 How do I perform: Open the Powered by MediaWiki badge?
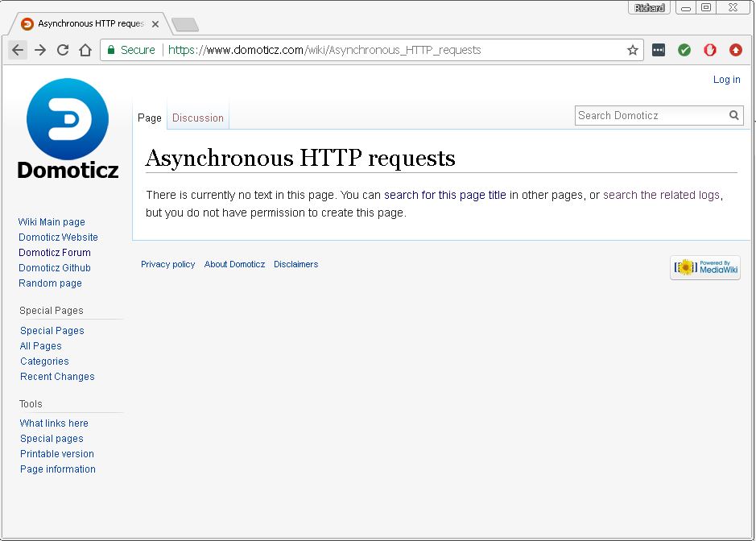(704, 267)
